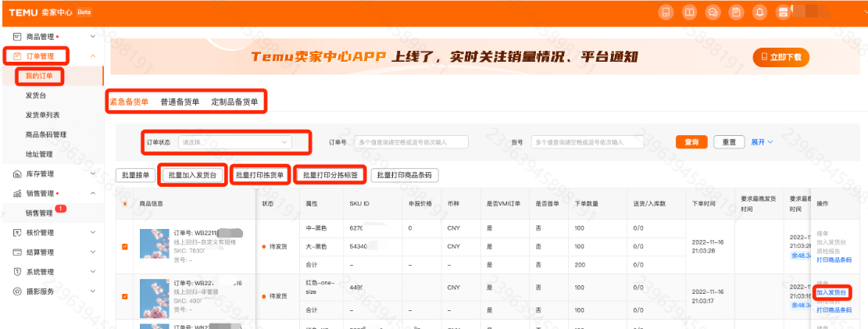Screen dimensions: 868x329
Task: Switch to 紧急备货单 tab
Action: click(x=129, y=102)
